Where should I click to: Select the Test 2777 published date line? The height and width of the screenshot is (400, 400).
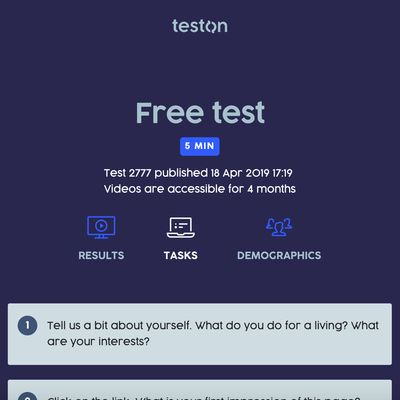pos(198,173)
